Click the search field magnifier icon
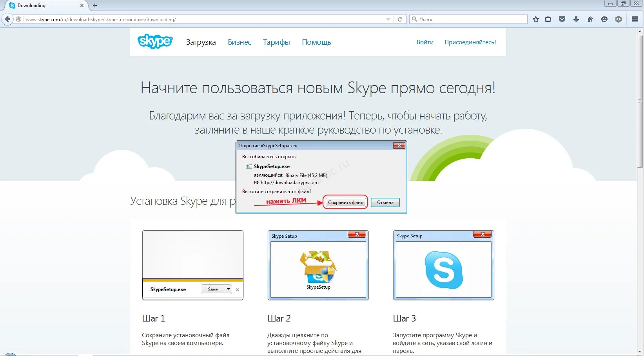644x356 pixels. click(x=414, y=19)
